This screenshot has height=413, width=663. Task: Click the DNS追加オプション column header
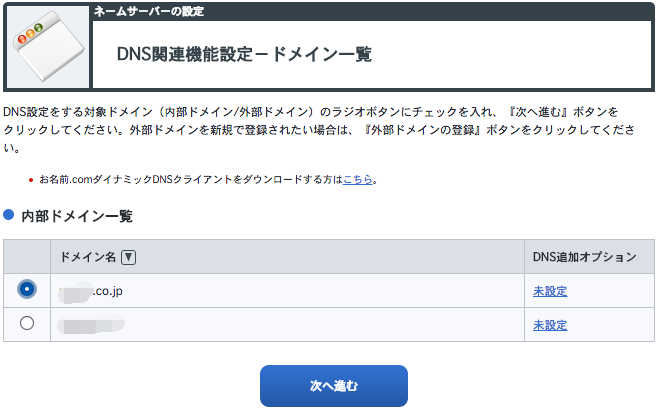(x=584, y=257)
